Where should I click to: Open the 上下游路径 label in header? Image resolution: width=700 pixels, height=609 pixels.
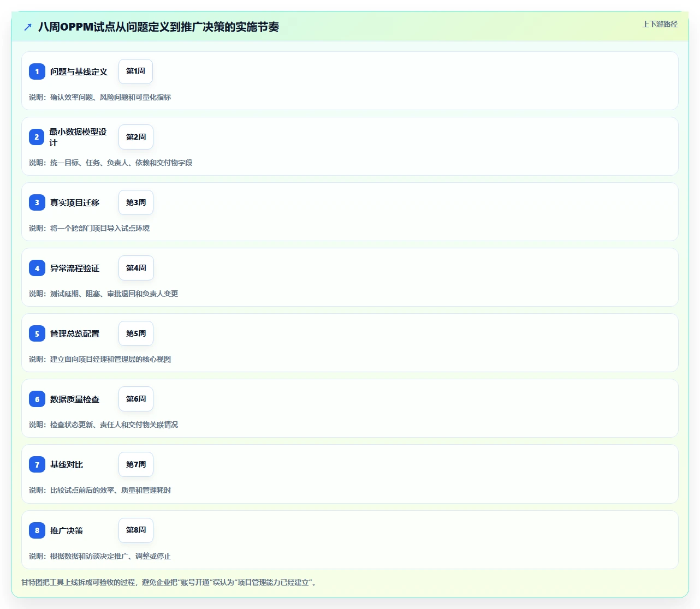660,24
